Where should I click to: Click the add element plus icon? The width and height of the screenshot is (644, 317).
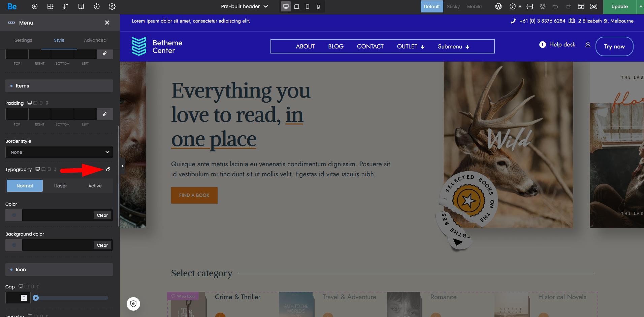[35, 6]
